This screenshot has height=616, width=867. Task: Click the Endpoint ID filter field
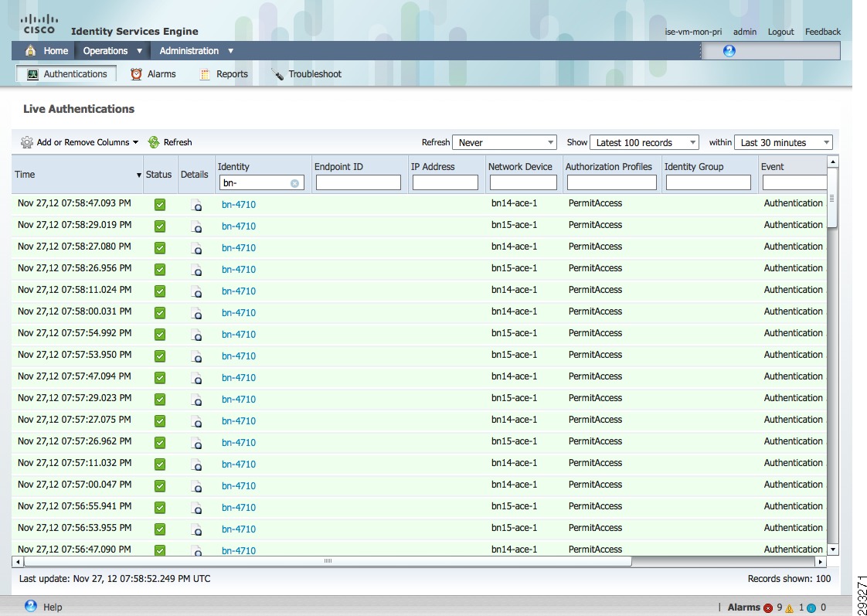tap(359, 182)
